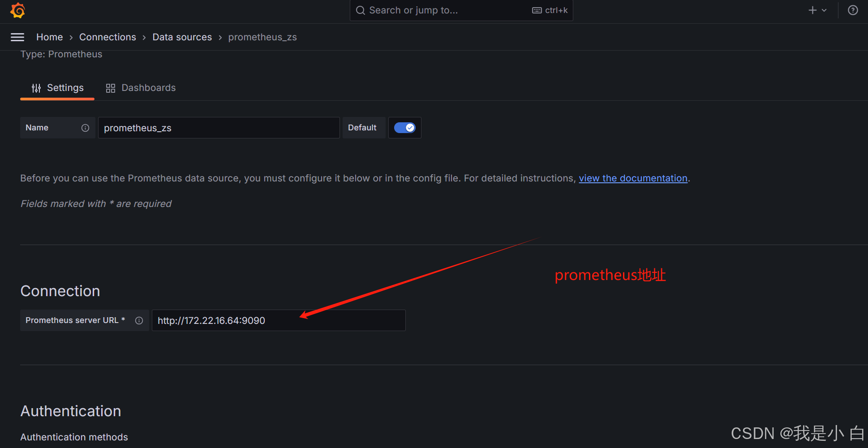Go to Connections breadcrumb
The image size is (868, 448).
tap(107, 37)
